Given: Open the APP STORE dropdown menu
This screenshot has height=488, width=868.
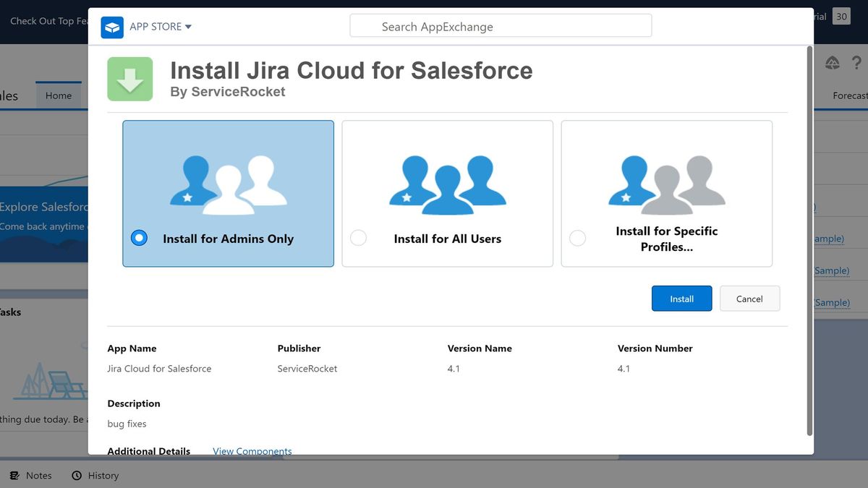Looking at the screenshot, I should coord(160,26).
